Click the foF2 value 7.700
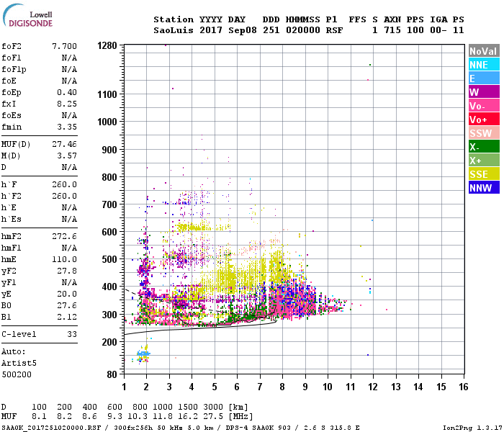 point(64,46)
